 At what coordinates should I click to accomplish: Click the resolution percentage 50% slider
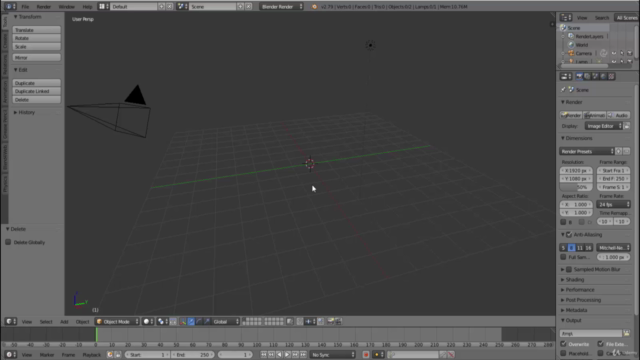pyautogui.click(x=576, y=187)
